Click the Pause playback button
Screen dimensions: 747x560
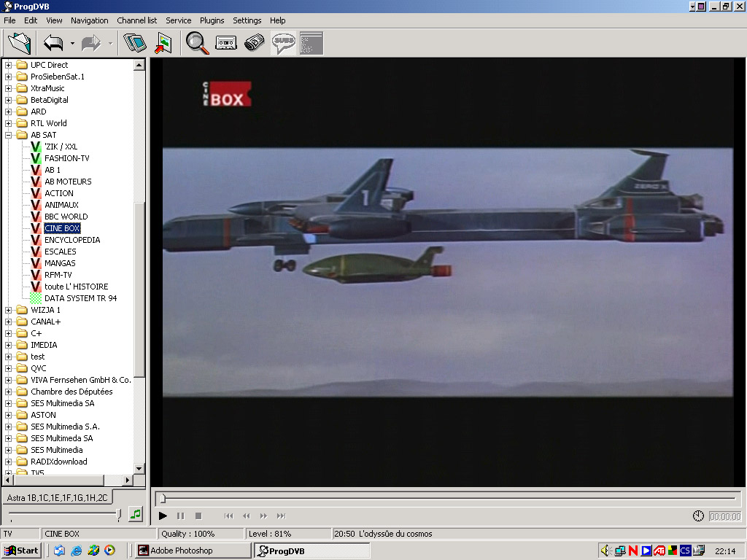pos(181,516)
